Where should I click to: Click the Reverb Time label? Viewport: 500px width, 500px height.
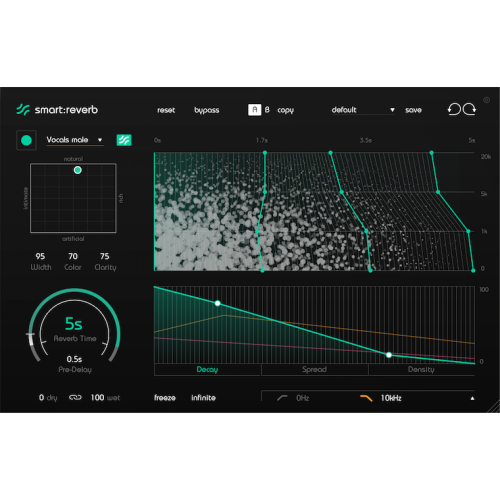(x=75, y=338)
